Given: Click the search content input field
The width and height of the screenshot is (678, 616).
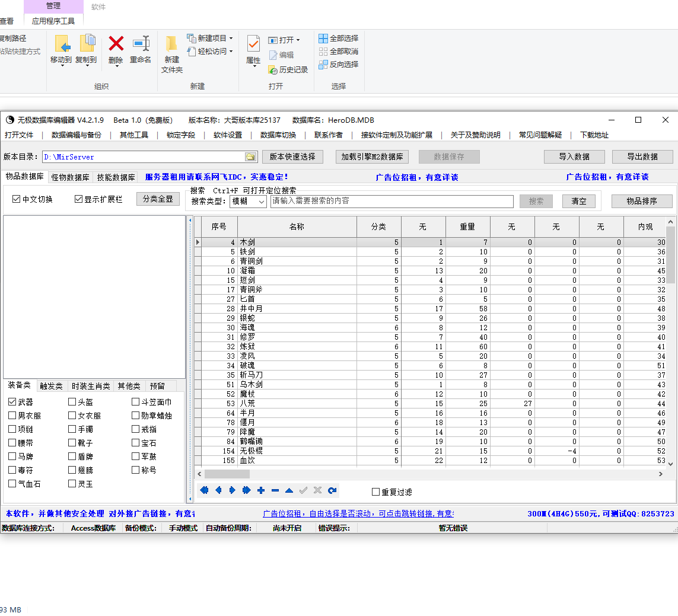Looking at the screenshot, I should (391, 202).
